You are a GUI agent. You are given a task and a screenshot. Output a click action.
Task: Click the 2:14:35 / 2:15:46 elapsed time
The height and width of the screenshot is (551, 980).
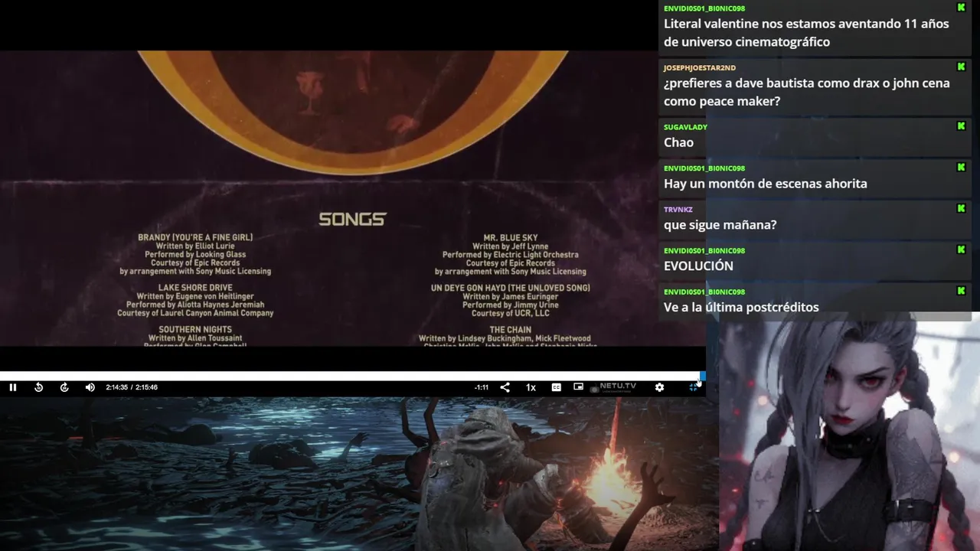132,387
